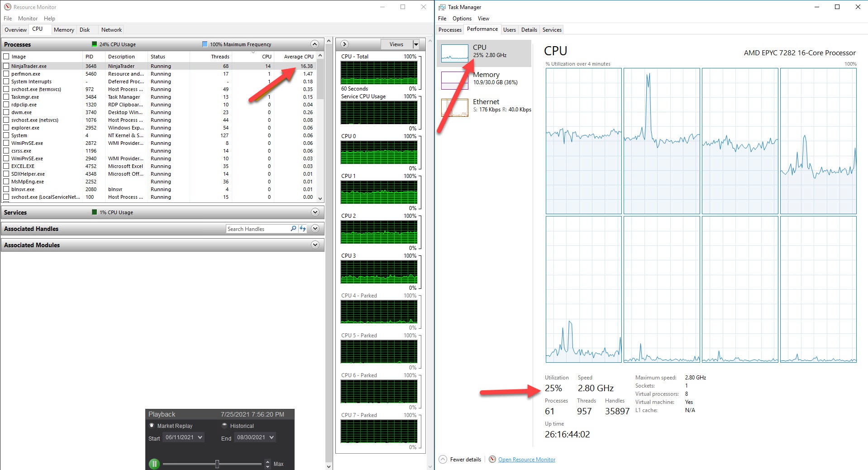Viewport: 868px width, 470px height.
Task: Select the Historical radio button
Action: 224,426
